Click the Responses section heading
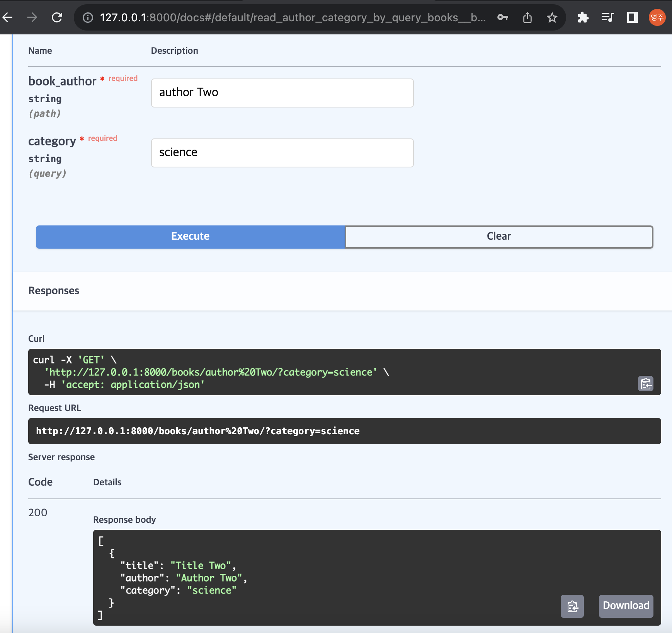The height and width of the screenshot is (633, 672). pos(54,291)
